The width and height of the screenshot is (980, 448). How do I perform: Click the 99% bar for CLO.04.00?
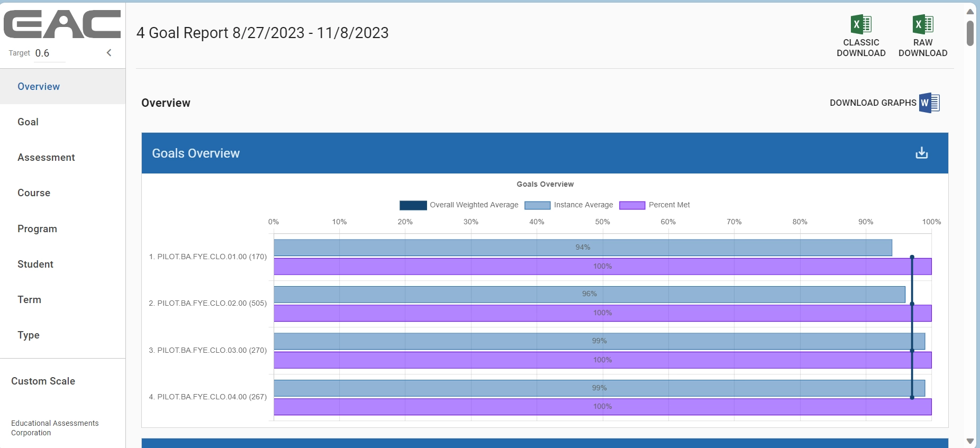pos(599,388)
